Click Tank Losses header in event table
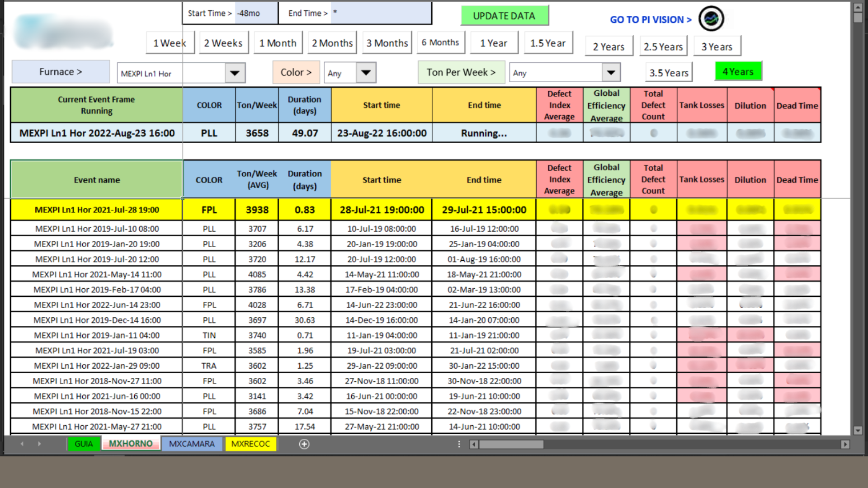 702,179
